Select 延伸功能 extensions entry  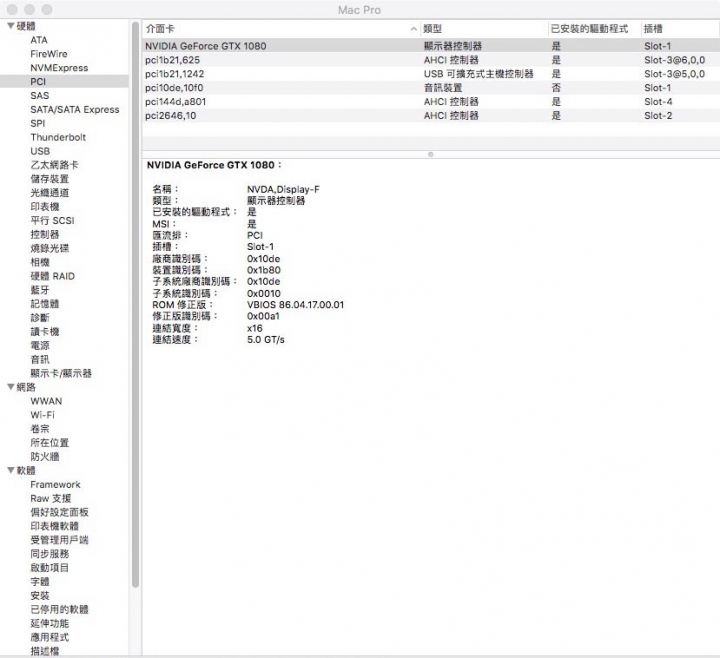tap(50, 623)
